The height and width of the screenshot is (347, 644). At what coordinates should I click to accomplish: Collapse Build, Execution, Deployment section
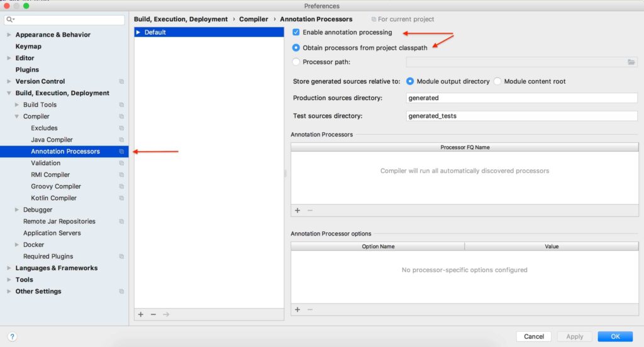tap(9, 93)
